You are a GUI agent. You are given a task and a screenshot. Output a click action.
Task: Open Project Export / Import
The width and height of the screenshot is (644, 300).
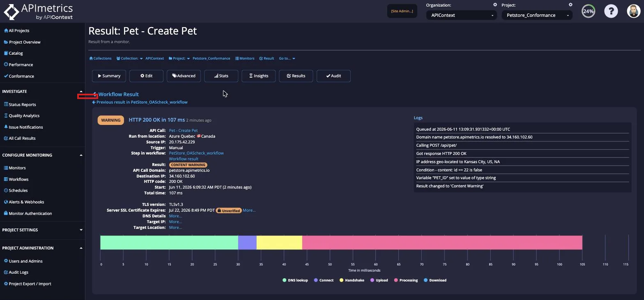pos(28,284)
